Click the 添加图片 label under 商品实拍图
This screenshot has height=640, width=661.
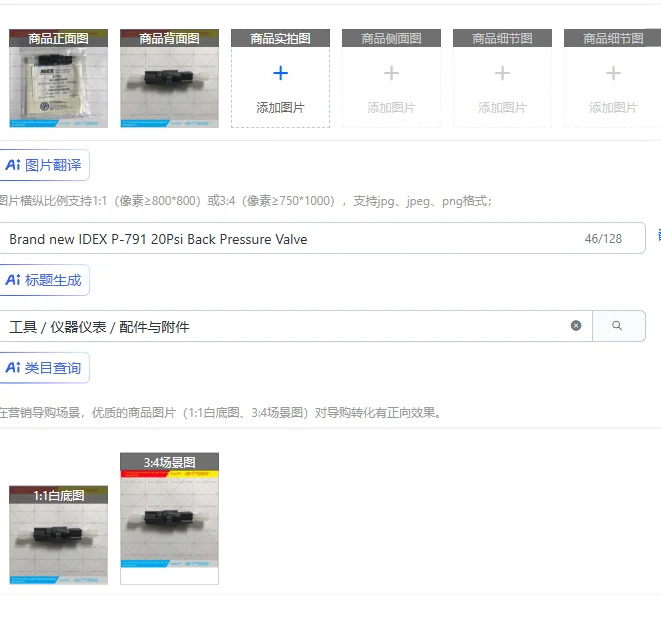[x=280, y=108]
